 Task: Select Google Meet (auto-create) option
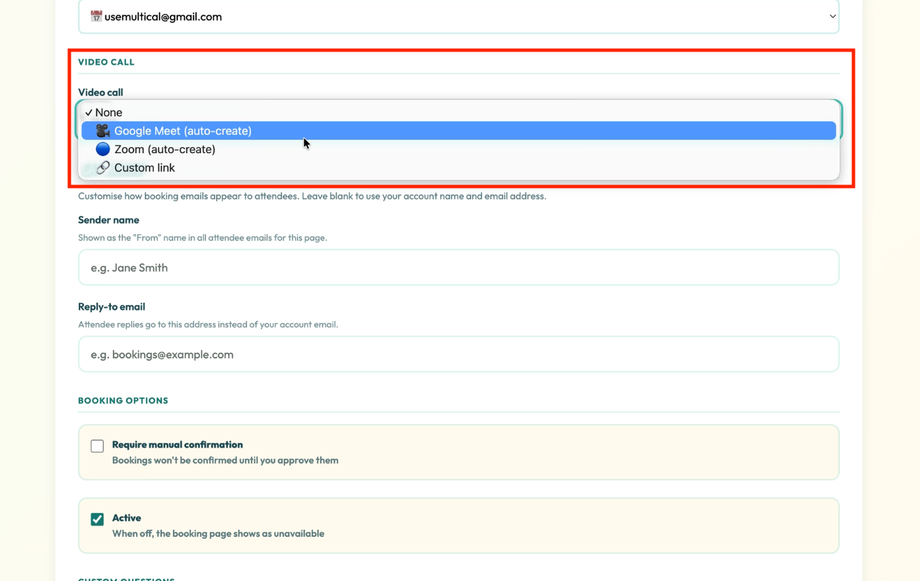[180, 130]
